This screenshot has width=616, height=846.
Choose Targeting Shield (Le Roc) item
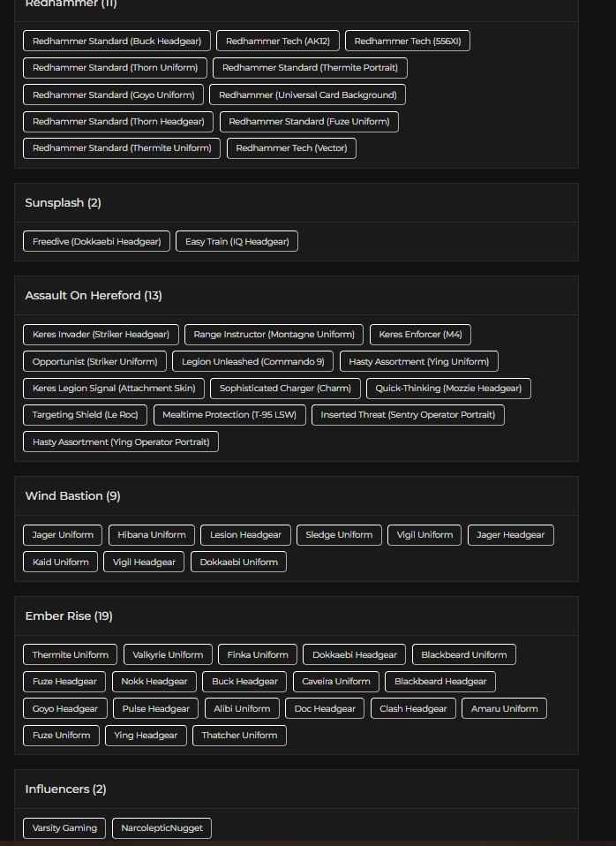coord(85,414)
